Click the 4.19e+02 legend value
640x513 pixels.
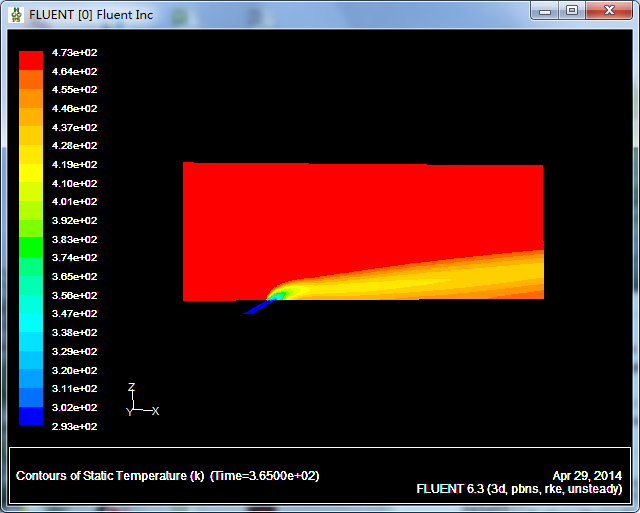pos(75,164)
